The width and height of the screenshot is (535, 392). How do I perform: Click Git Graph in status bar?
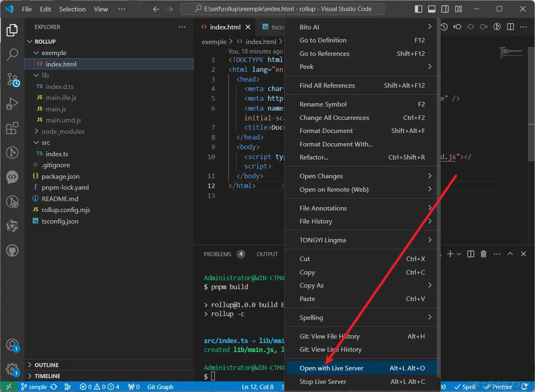pos(160,387)
